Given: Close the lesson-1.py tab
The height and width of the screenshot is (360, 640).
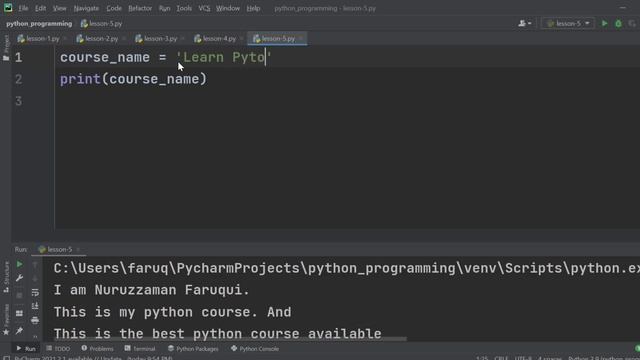Looking at the screenshot, I should coord(65,39).
